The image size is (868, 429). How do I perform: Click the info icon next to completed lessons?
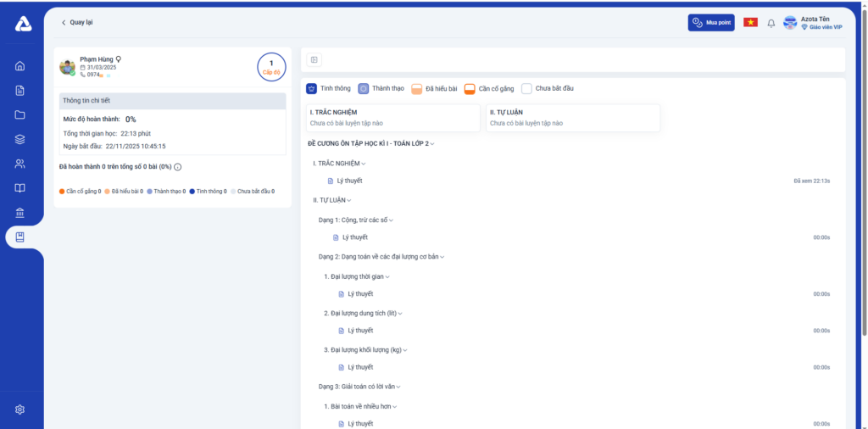pos(177,167)
